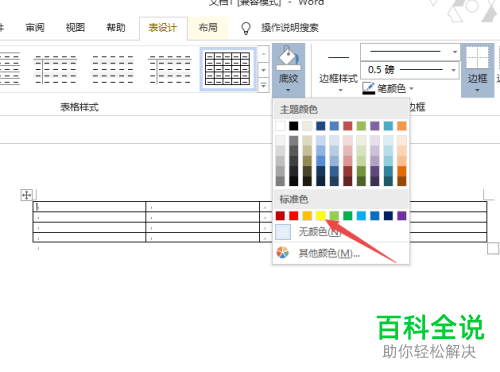The image size is (500, 372).
Task: Select the table style left of the grid style
Action: [x=170, y=69]
